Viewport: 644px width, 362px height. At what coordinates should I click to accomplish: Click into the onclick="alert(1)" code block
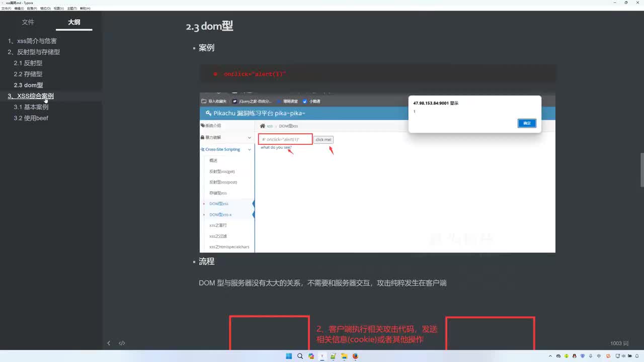coord(378,74)
